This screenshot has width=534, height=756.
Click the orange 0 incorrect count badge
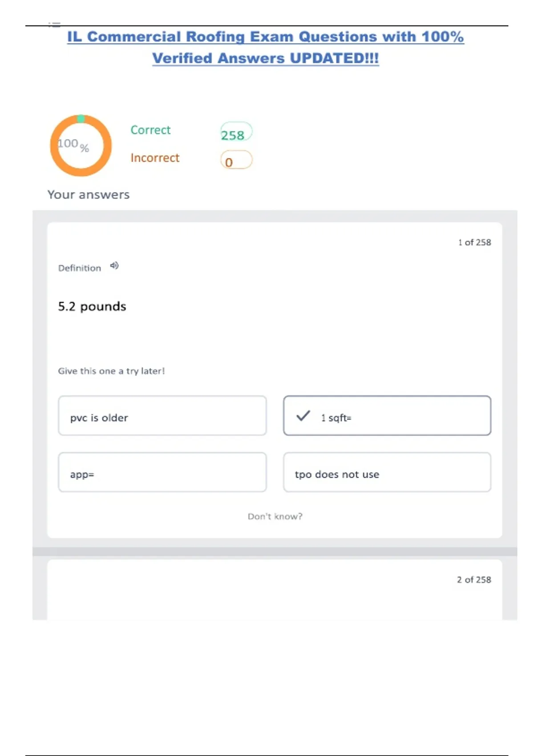tap(236, 161)
